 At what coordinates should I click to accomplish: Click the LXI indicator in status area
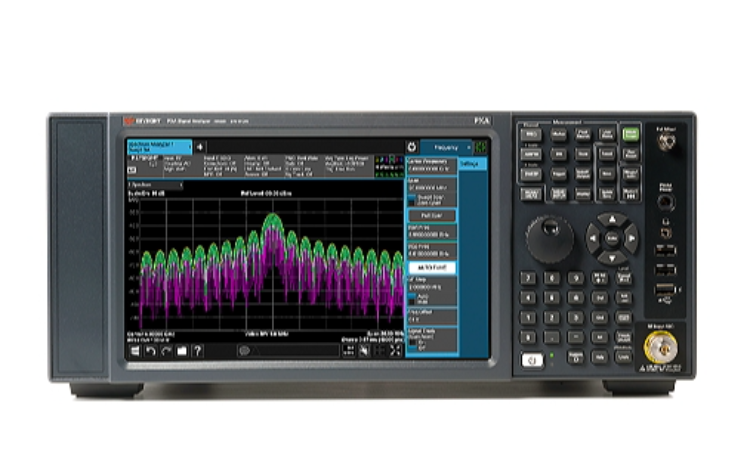132,170
